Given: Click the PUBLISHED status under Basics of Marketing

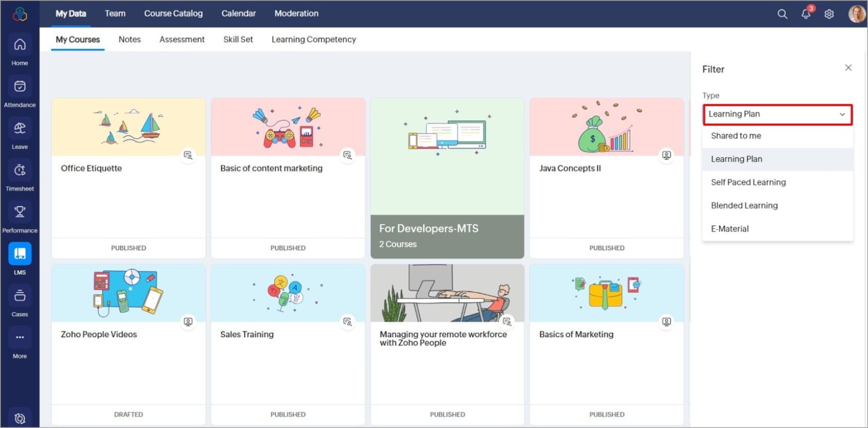Looking at the screenshot, I should click(607, 415).
